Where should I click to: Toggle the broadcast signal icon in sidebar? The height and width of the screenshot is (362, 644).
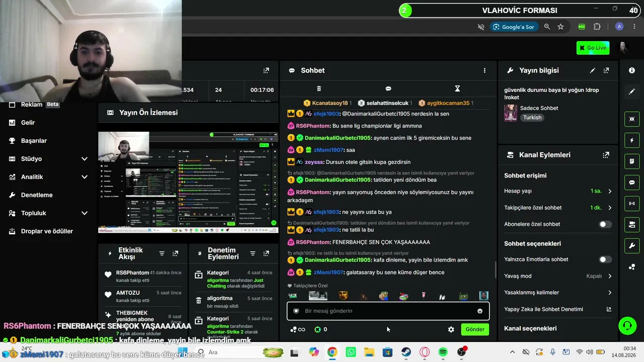pyautogui.click(x=632, y=204)
